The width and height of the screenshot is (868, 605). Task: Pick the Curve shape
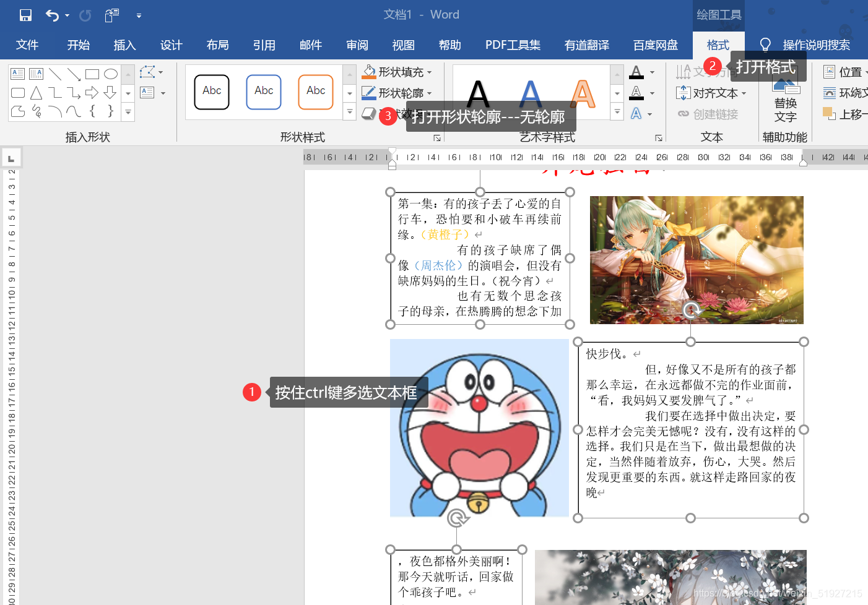[x=74, y=111]
